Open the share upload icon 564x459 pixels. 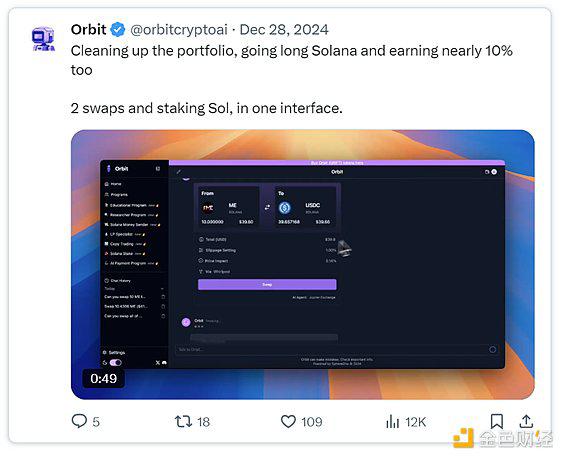tap(526, 421)
